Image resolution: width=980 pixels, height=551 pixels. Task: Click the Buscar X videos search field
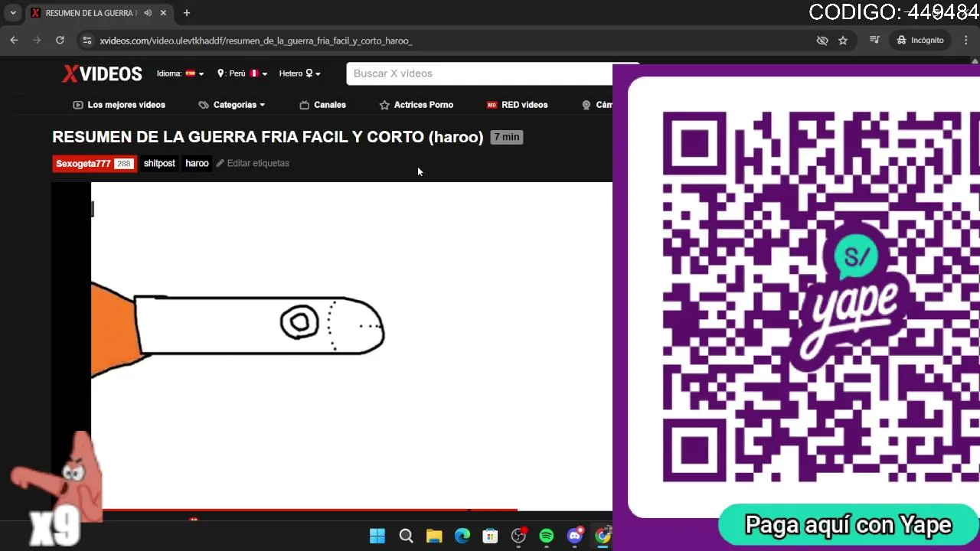pyautogui.click(x=479, y=73)
